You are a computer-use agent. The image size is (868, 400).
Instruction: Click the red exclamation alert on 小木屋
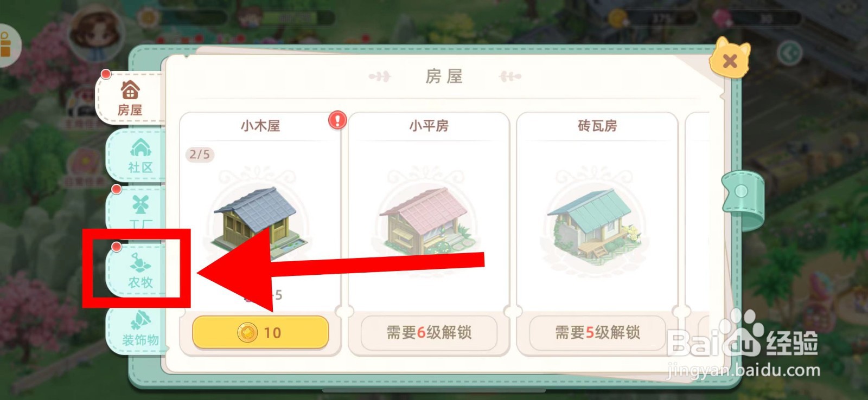[x=337, y=120]
